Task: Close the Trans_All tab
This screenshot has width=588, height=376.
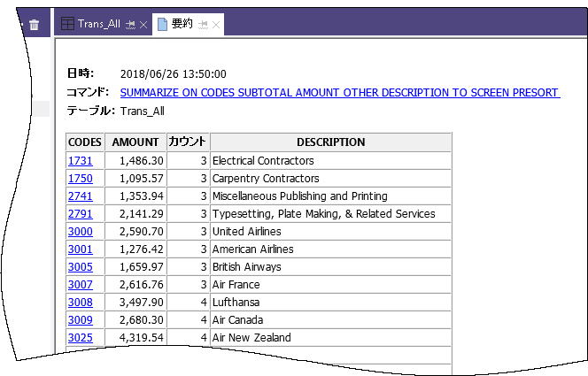Action: click(x=143, y=24)
